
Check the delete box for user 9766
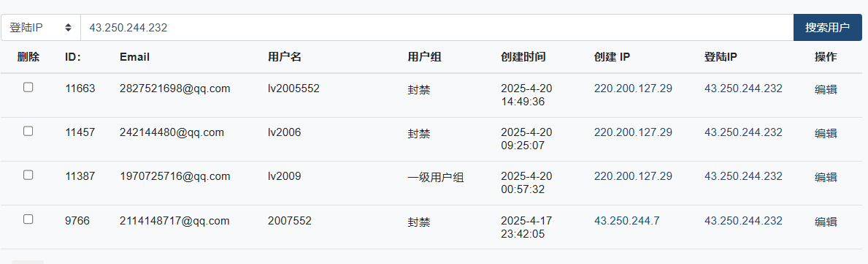coord(28,219)
